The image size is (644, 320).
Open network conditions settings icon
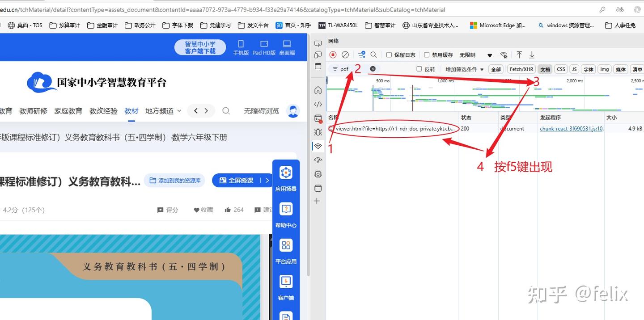pyautogui.click(x=504, y=55)
